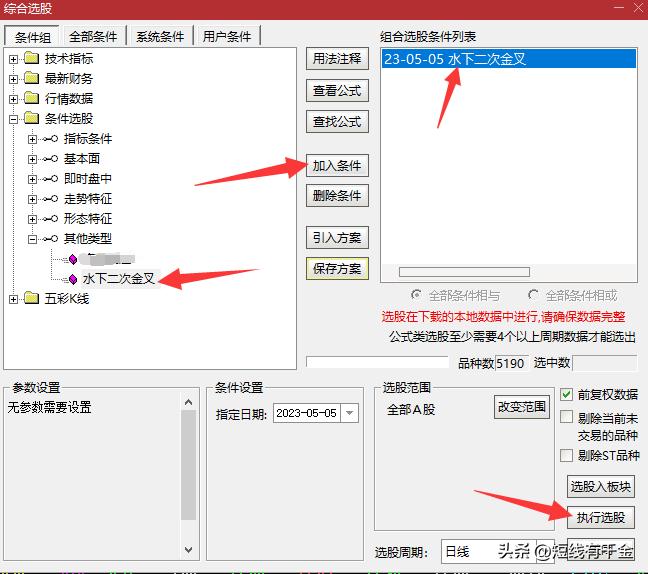Image resolution: width=648 pixels, height=574 pixels.
Task: Check 剔除当前未交易的品种 option
Action: [566, 417]
